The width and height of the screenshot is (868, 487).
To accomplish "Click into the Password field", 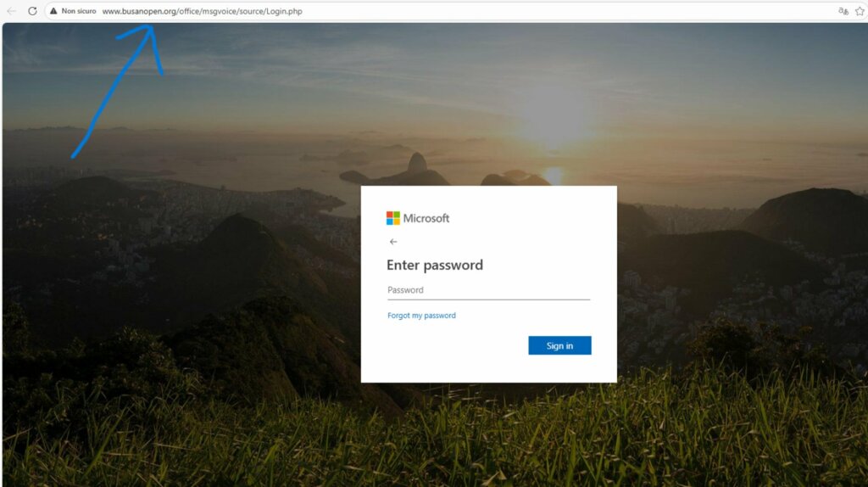I will (488, 290).
